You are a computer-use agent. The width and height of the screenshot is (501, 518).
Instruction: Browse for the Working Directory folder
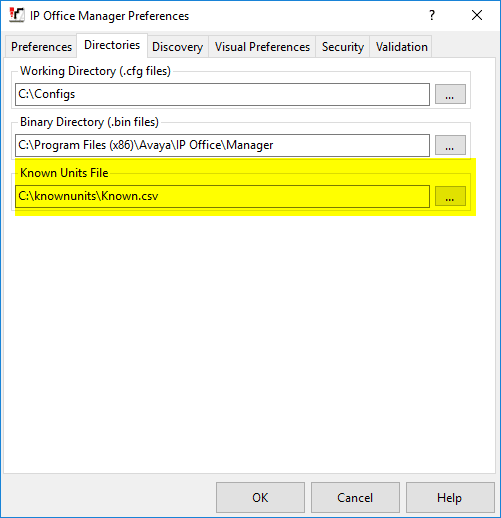point(450,94)
